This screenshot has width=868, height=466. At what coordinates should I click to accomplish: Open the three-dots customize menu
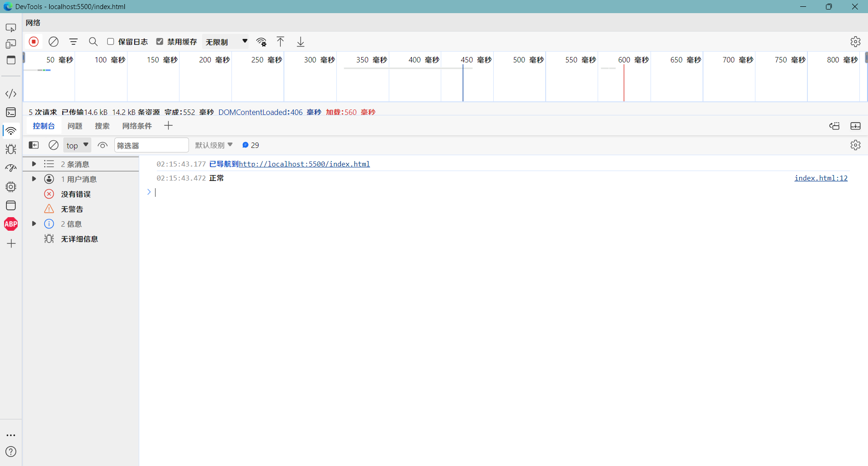click(11, 435)
